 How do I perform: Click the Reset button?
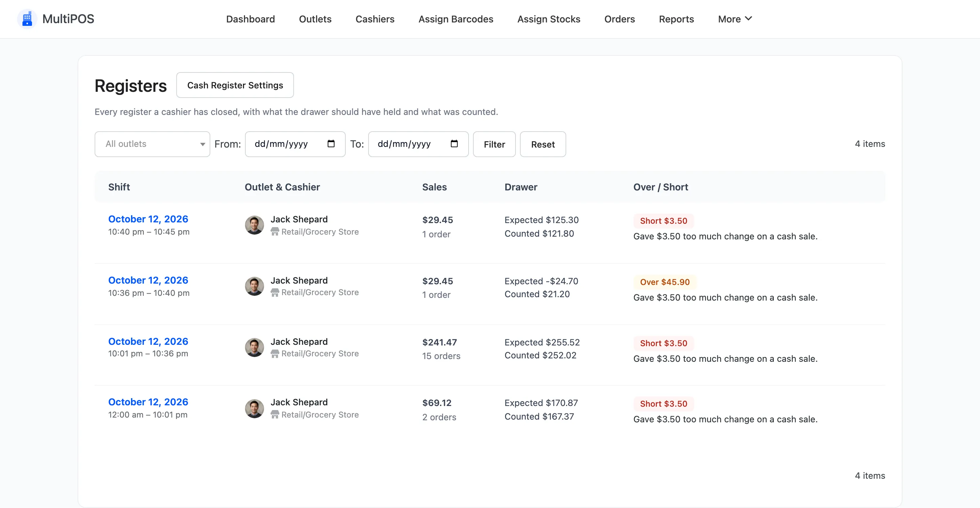[x=543, y=144]
